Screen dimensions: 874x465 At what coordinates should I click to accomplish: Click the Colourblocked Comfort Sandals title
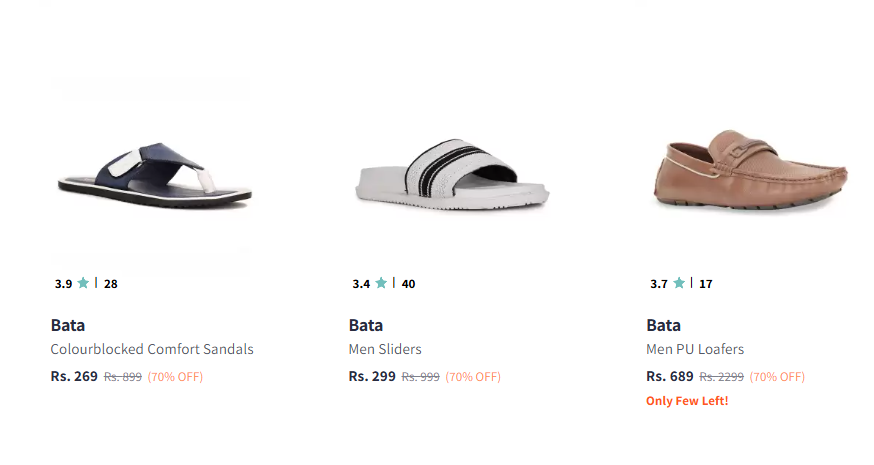coord(152,350)
